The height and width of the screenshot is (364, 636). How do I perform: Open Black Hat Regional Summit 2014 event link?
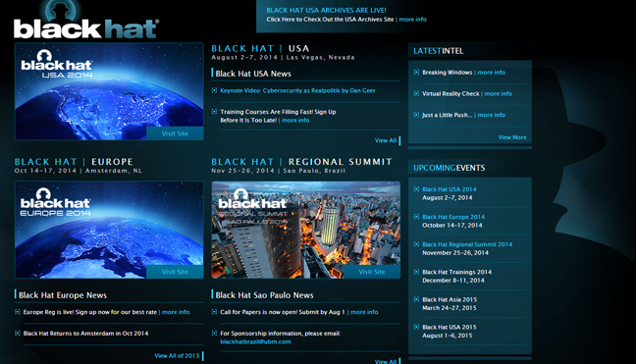pyautogui.click(x=467, y=244)
